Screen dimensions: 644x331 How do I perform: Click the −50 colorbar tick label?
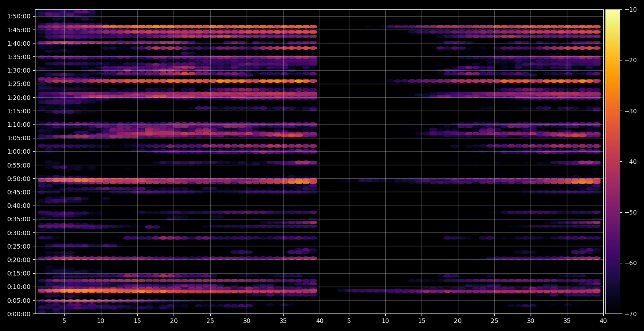[630, 212]
